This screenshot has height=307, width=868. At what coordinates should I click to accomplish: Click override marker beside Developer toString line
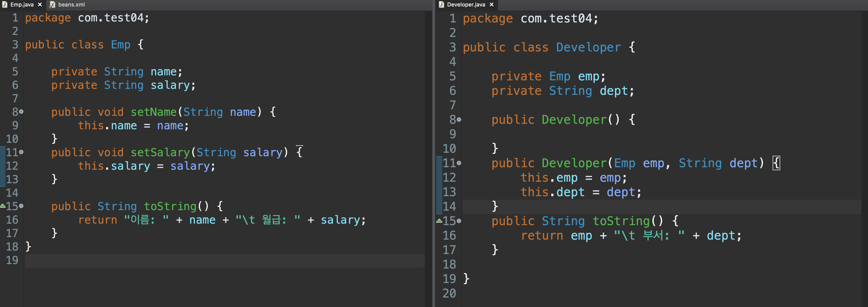(x=439, y=221)
